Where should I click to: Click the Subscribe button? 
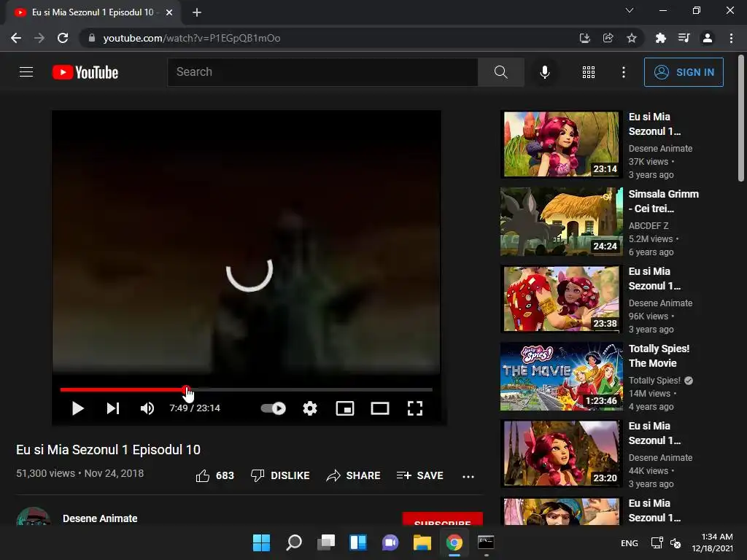(443, 519)
